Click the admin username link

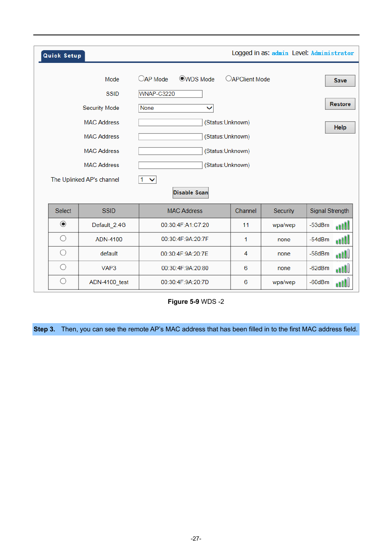click(x=280, y=53)
